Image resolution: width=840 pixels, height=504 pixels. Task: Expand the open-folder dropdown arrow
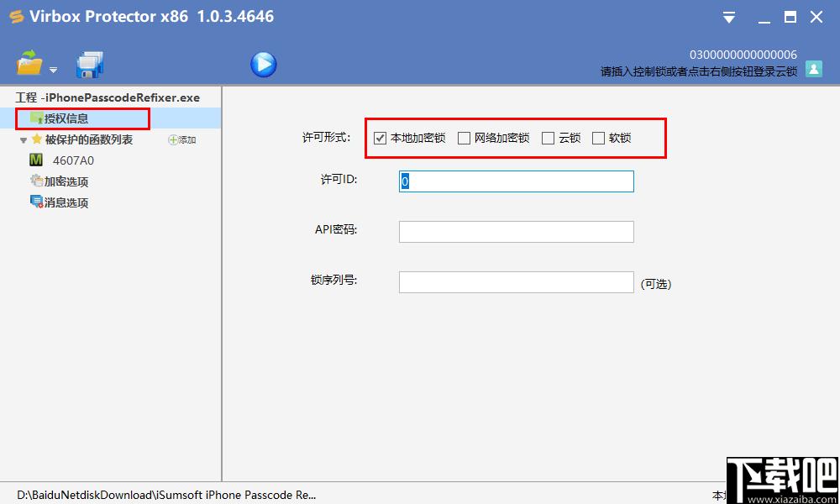click(53, 71)
